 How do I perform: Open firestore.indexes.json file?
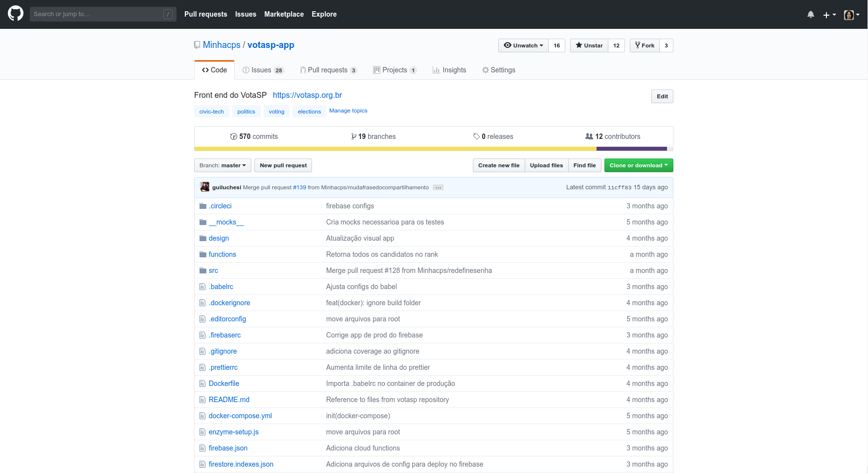pyautogui.click(x=241, y=464)
